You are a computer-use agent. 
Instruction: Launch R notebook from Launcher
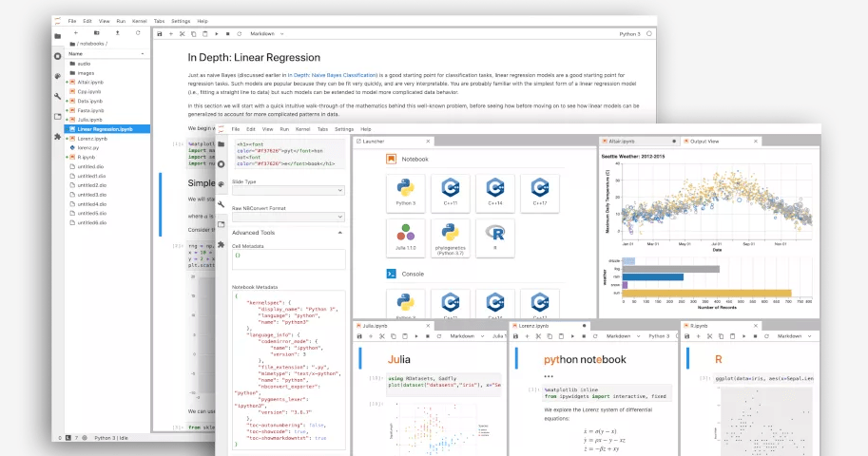[x=495, y=237]
